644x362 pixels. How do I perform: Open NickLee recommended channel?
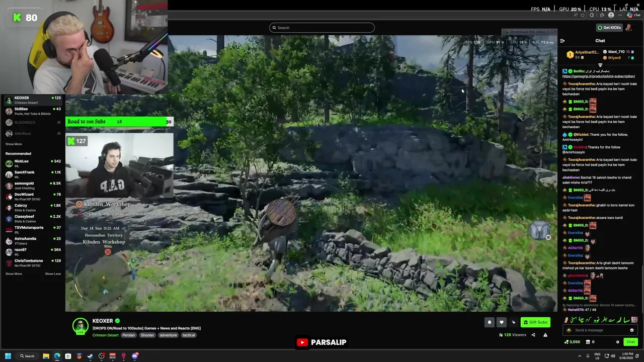[x=33, y=163]
